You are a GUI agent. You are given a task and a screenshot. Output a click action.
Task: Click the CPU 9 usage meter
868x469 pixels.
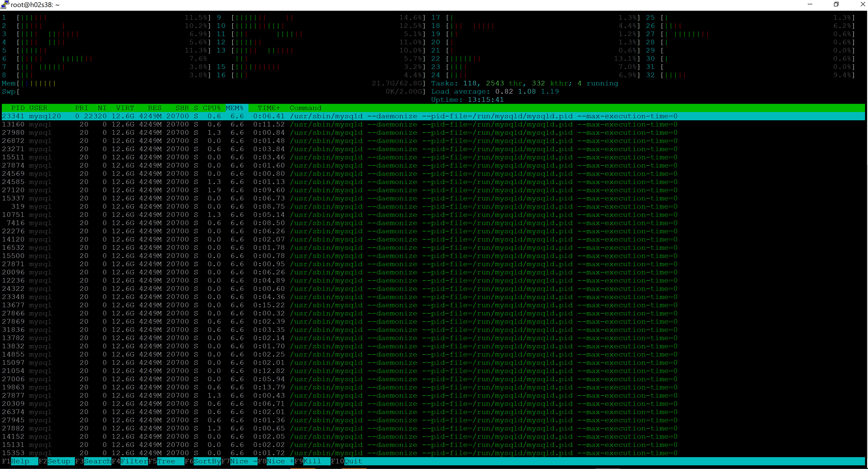[321, 18]
